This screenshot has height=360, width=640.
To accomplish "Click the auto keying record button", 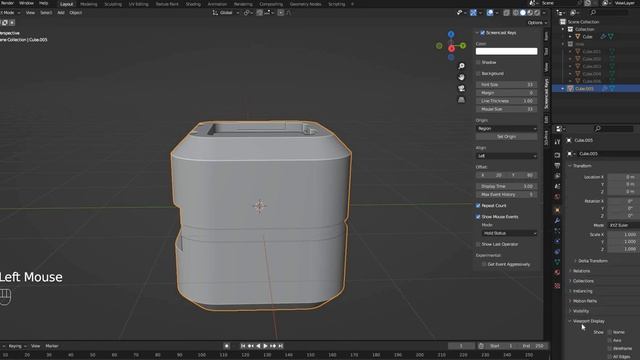I will point(227,346).
